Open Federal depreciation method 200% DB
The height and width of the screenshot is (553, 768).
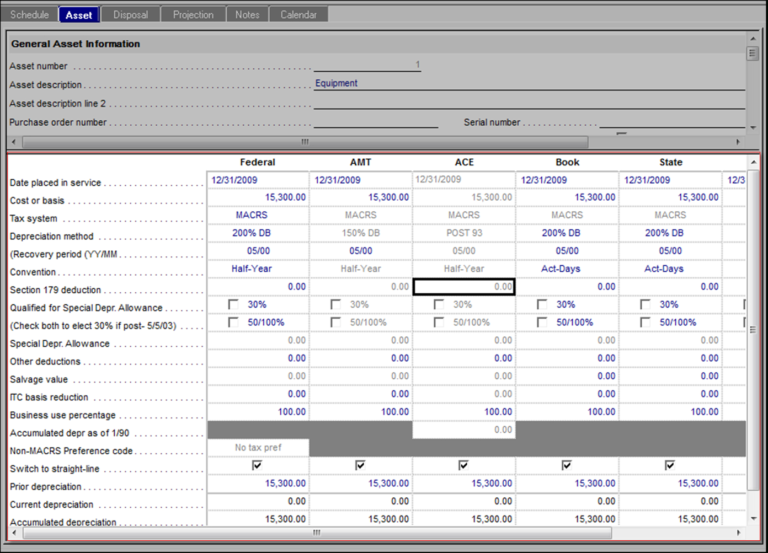(257, 233)
